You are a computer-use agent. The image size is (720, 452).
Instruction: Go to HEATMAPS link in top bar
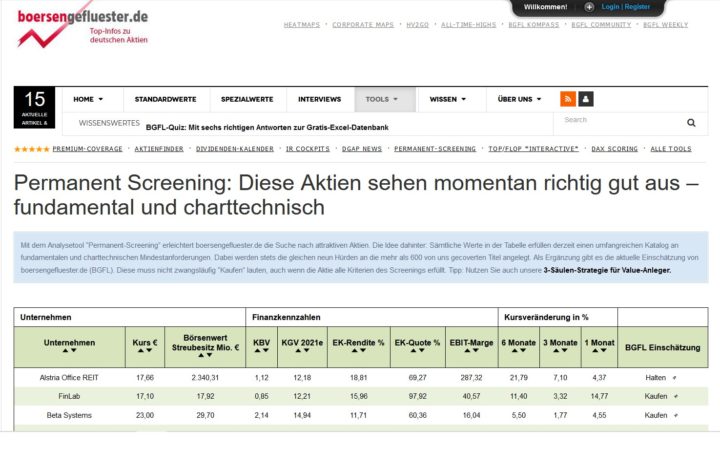point(302,25)
